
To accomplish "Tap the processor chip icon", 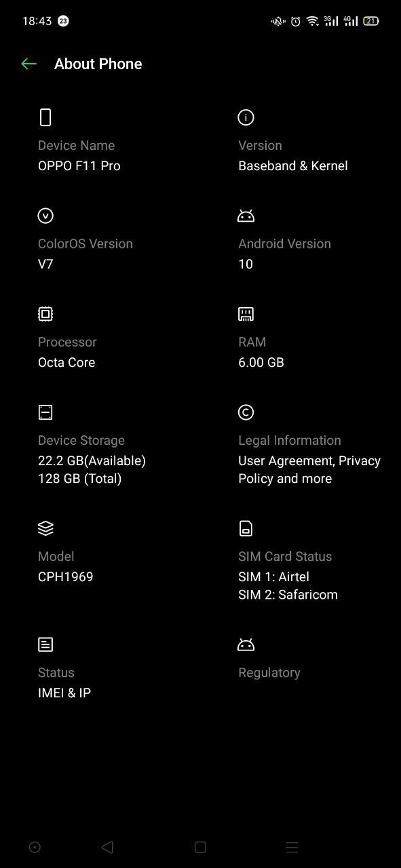I will (x=45, y=314).
